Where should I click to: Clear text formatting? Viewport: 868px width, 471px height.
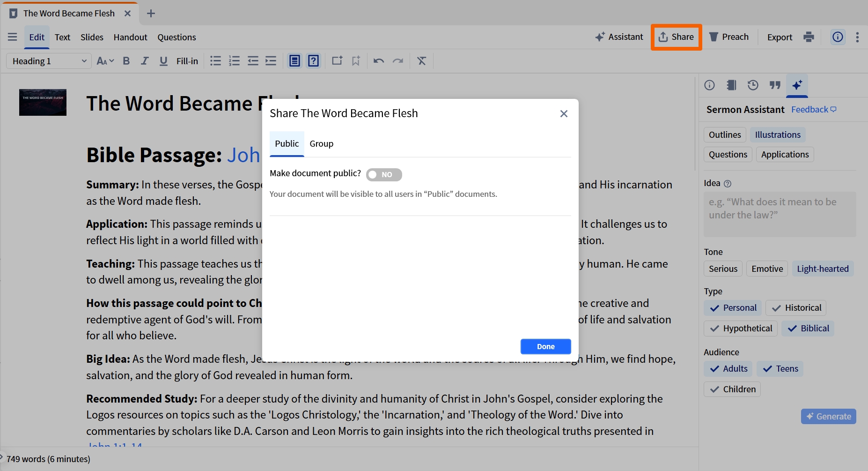click(x=422, y=61)
